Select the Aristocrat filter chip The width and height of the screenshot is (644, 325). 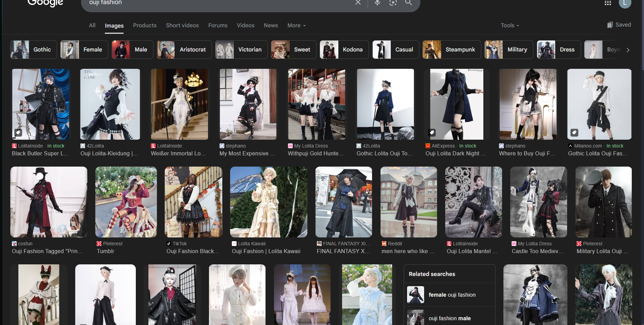184,49
